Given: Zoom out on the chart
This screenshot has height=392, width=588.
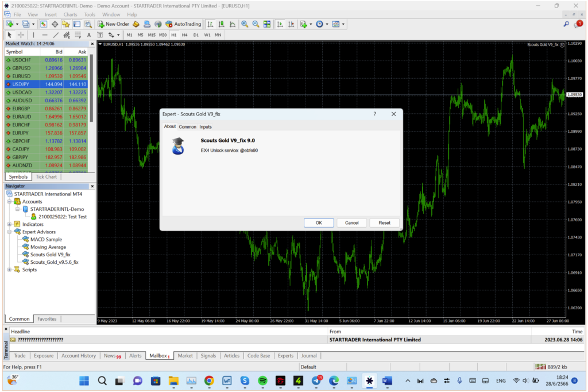Looking at the screenshot, I should [x=256, y=24].
